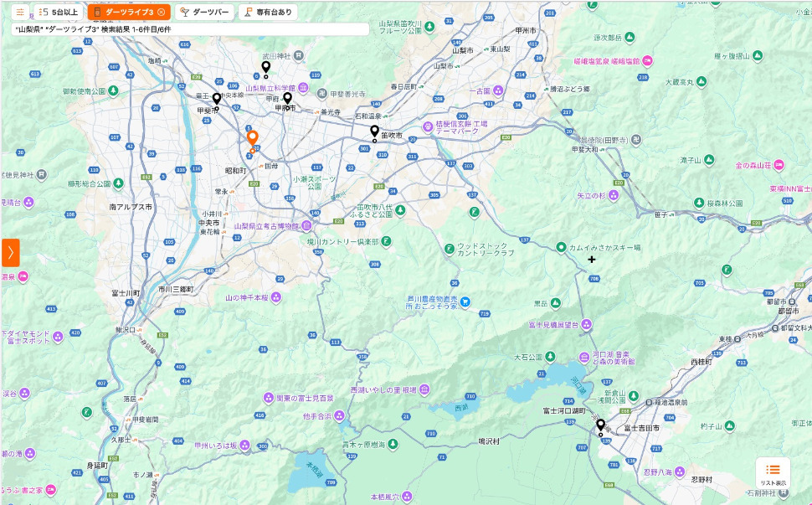Click the ウッドストック カントリークラブ golf icon
The image size is (812, 505).
450,248
